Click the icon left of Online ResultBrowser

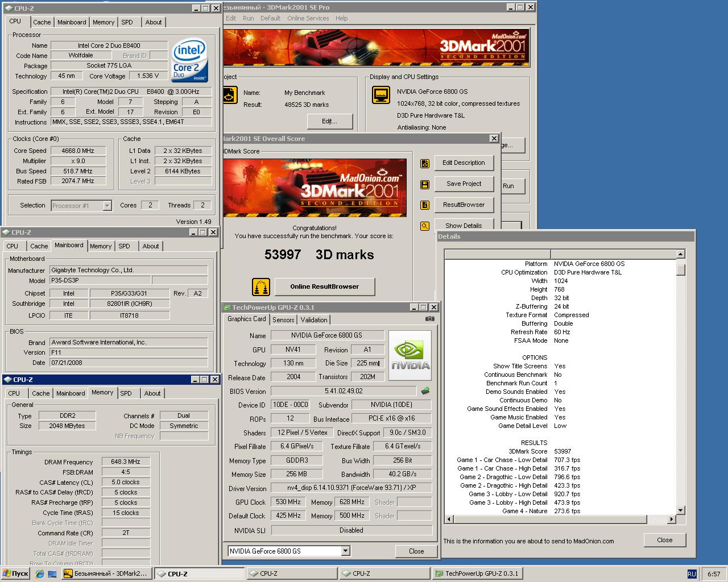261,286
